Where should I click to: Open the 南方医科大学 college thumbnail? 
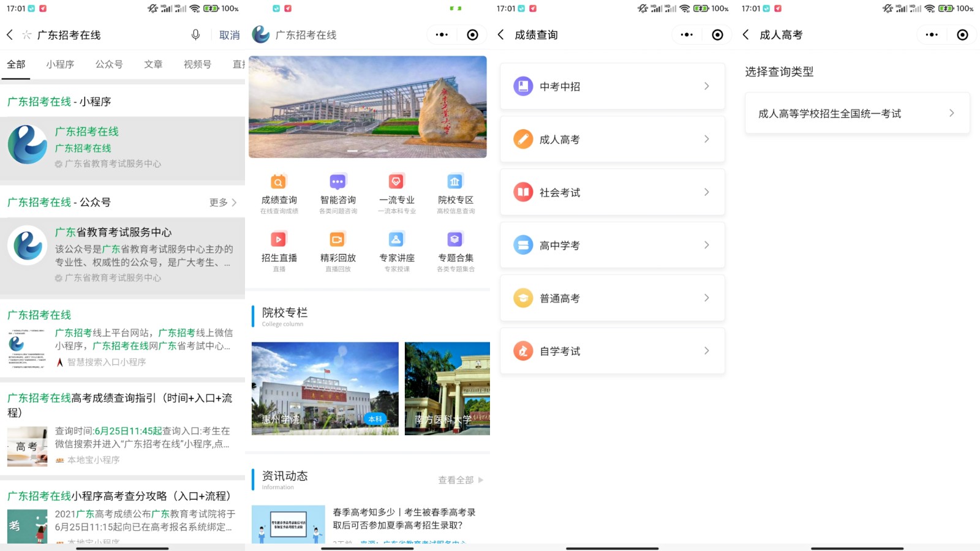(447, 389)
